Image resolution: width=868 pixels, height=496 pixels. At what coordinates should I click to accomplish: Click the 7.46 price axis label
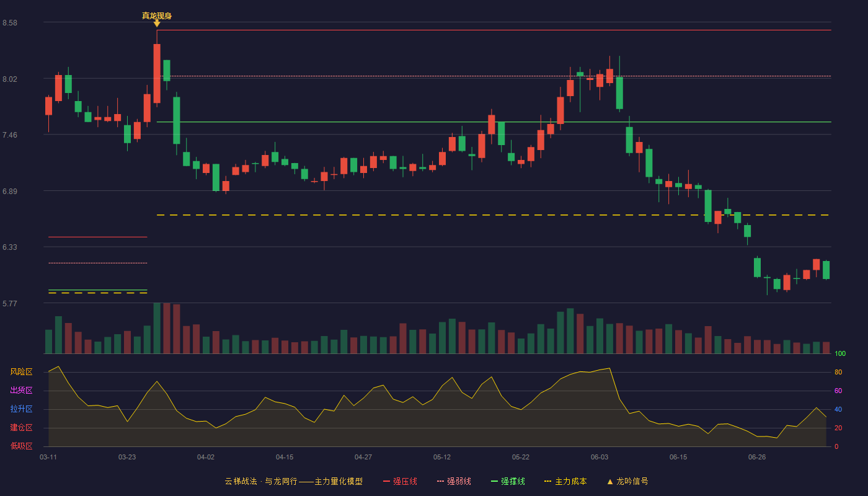10,135
